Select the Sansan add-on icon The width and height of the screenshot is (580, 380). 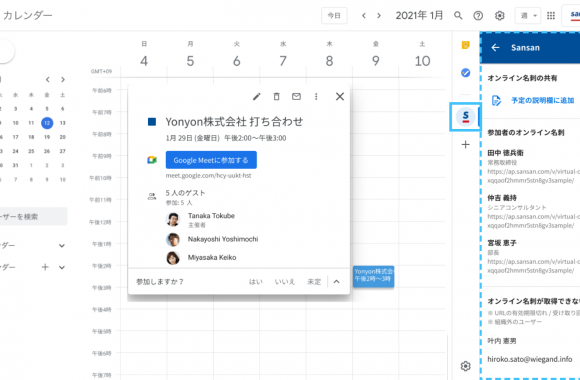coord(465,117)
